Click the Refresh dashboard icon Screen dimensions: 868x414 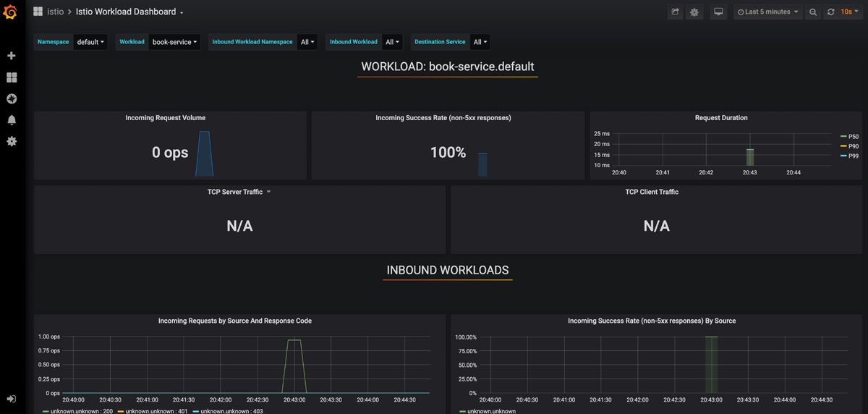pos(830,12)
